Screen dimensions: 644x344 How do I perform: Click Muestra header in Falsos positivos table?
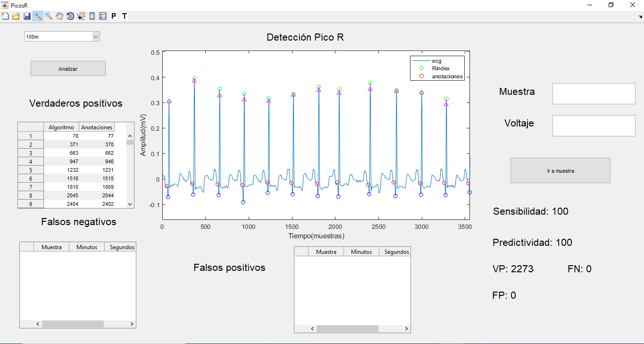click(326, 252)
